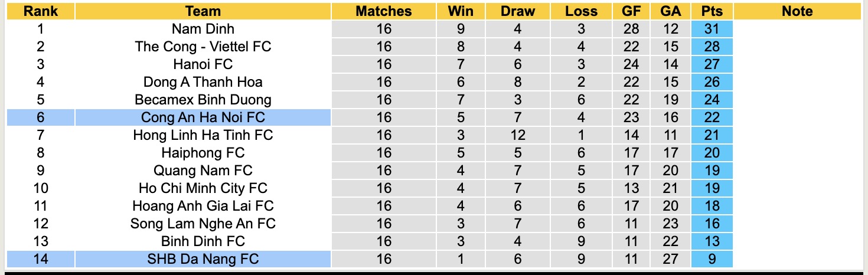
Task: Select the Matches column header
Action: [x=384, y=11]
